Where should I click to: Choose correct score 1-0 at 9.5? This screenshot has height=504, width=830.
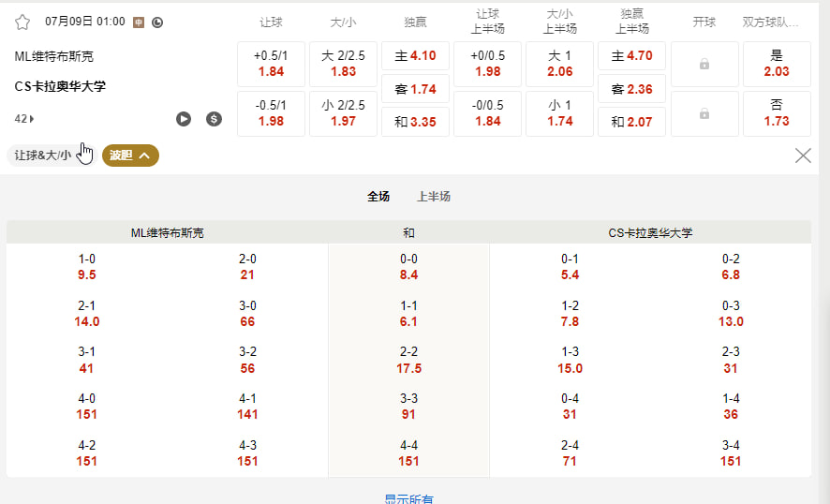point(87,267)
